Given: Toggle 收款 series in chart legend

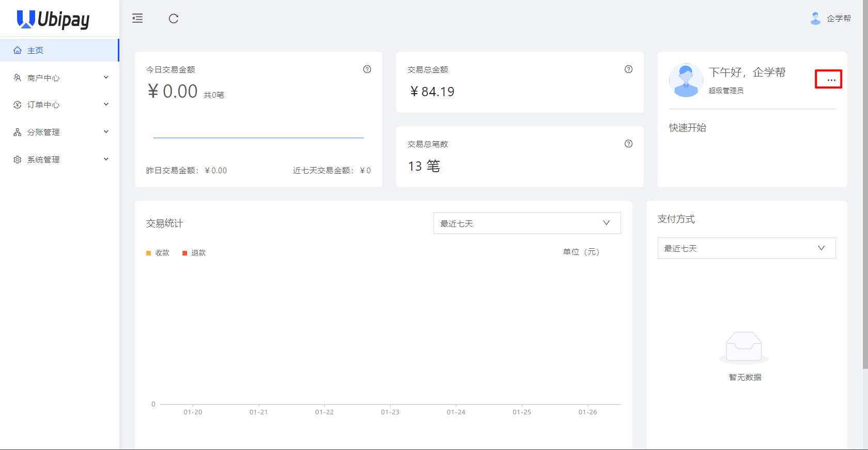Looking at the screenshot, I should point(158,253).
